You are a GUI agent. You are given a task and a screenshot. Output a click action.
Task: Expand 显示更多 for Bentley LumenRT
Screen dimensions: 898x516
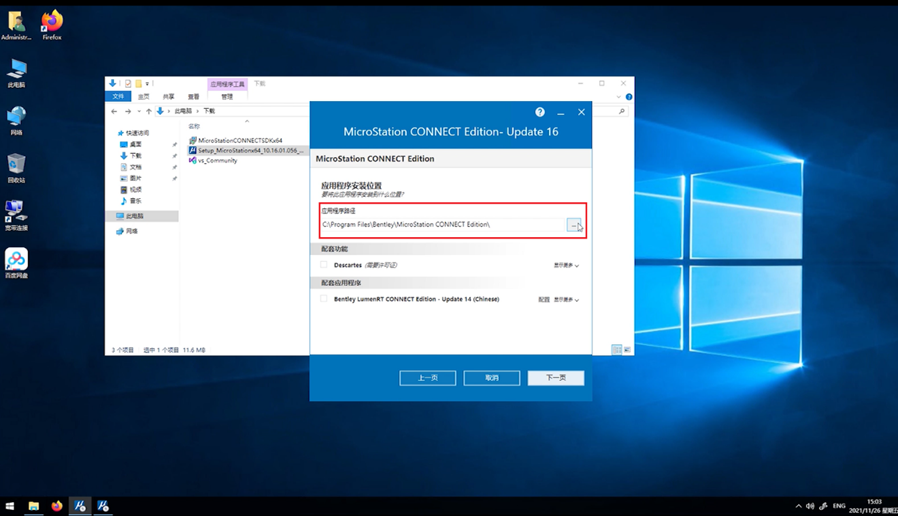coord(566,300)
